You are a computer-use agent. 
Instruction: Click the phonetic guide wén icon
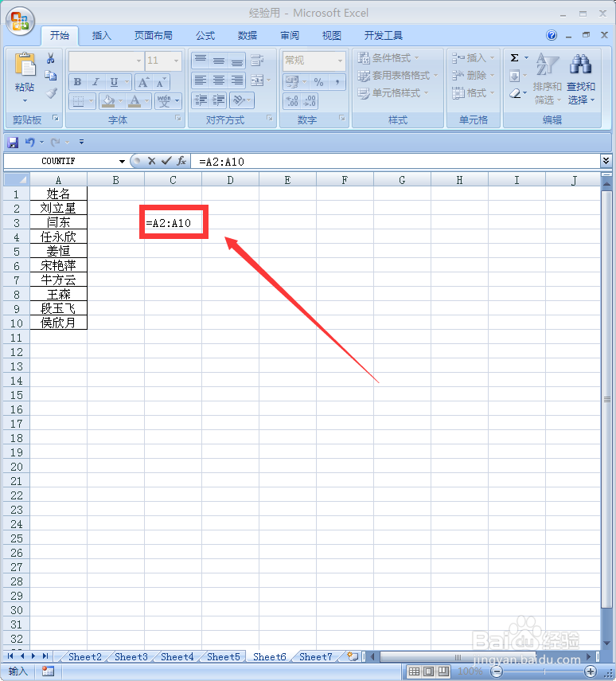click(x=164, y=101)
